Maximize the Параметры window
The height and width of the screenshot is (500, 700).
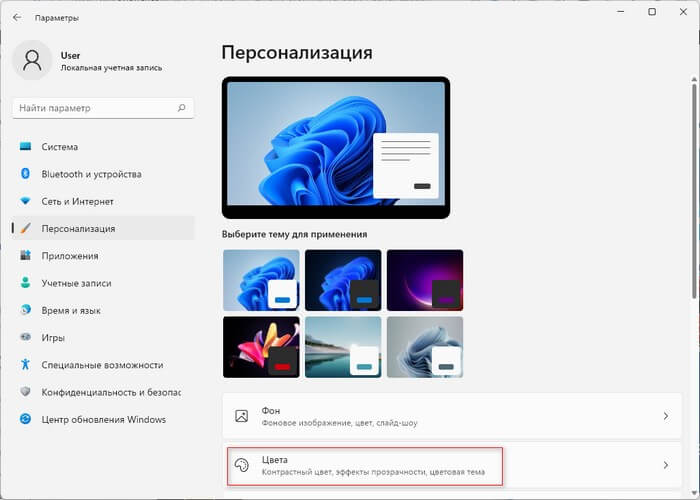pos(652,12)
